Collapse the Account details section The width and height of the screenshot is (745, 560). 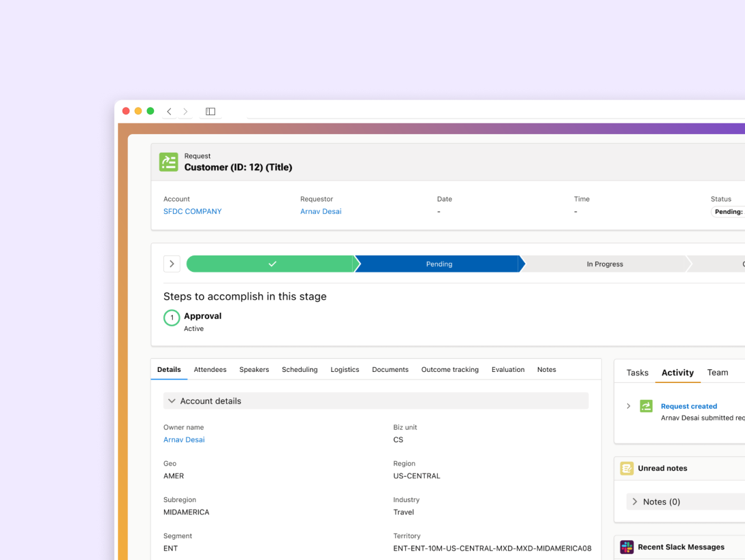[x=172, y=401]
